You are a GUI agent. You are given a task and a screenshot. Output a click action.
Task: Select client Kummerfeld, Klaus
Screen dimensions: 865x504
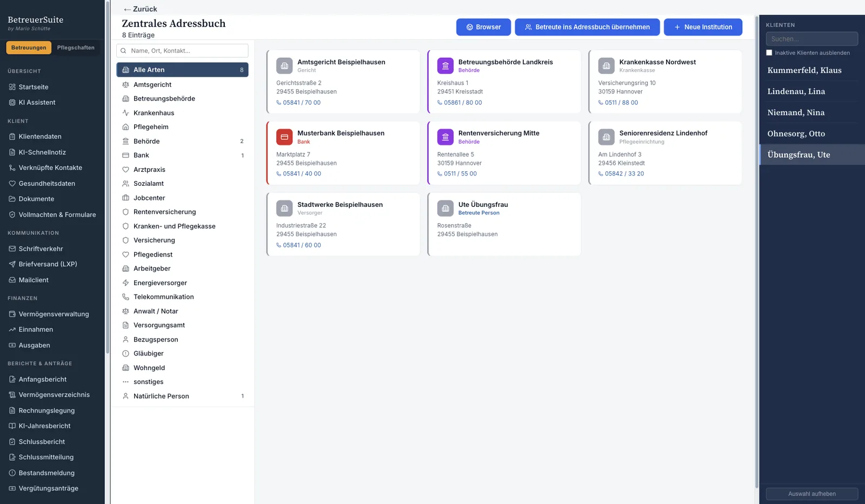pos(812,70)
